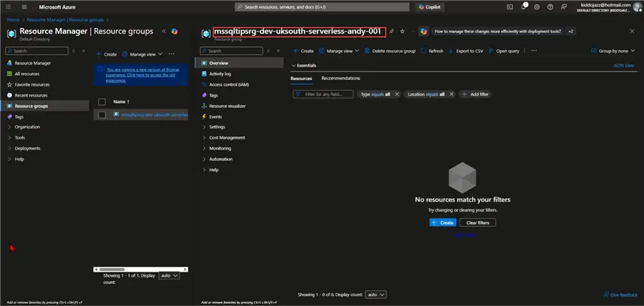Screen dimensions: 644x306
Task: Click Create in resource group toolbar
Action: point(303,51)
